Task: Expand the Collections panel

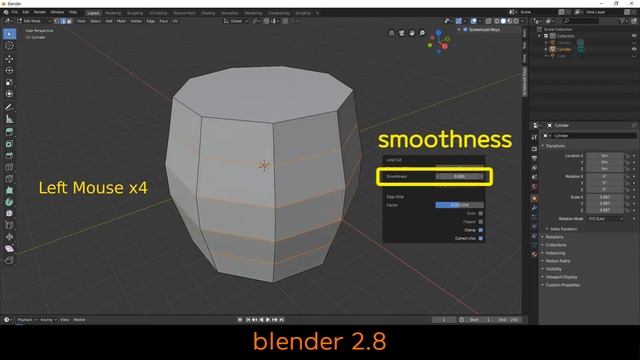Action: pos(556,245)
